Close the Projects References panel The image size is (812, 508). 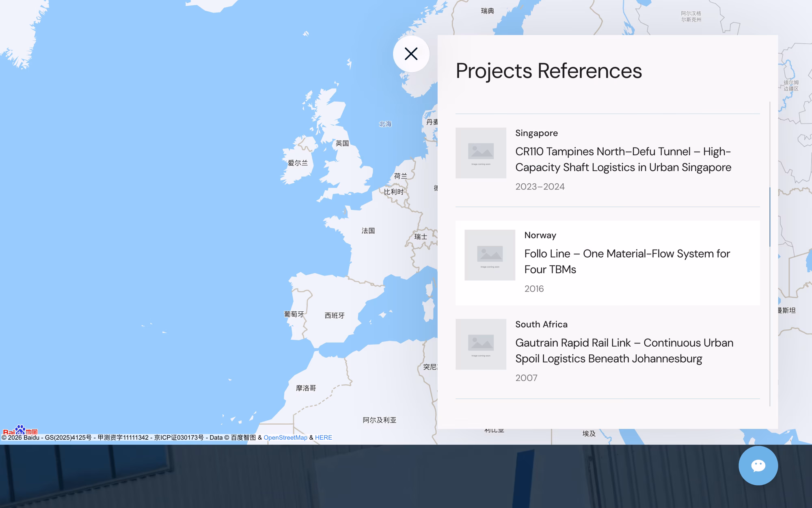(x=411, y=54)
